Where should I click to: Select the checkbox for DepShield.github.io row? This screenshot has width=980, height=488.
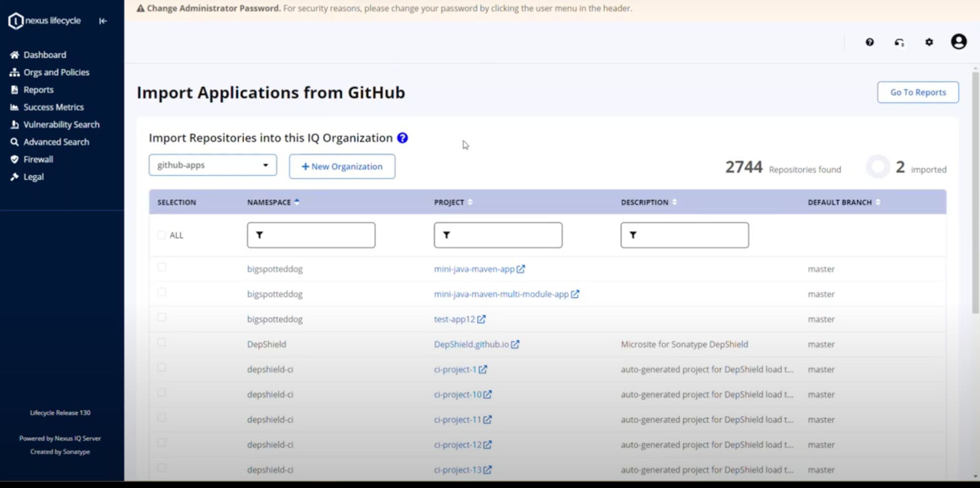pyautogui.click(x=162, y=342)
